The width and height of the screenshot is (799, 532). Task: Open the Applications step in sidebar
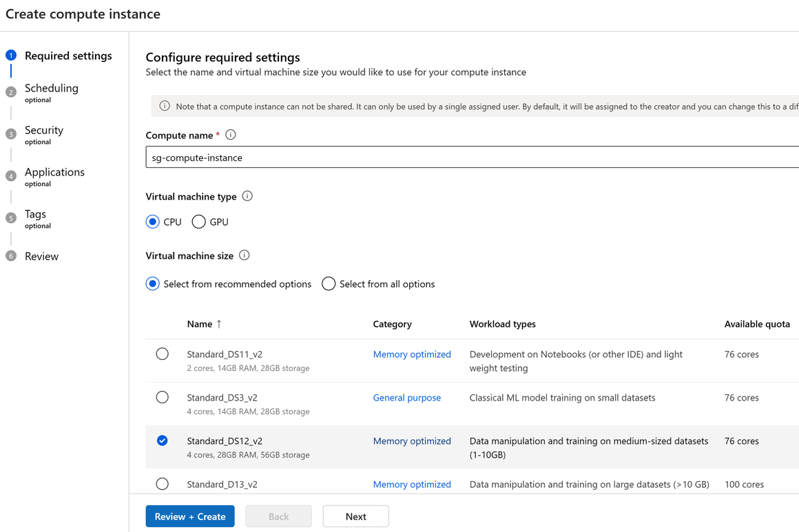pyautogui.click(x=54, y=171)
